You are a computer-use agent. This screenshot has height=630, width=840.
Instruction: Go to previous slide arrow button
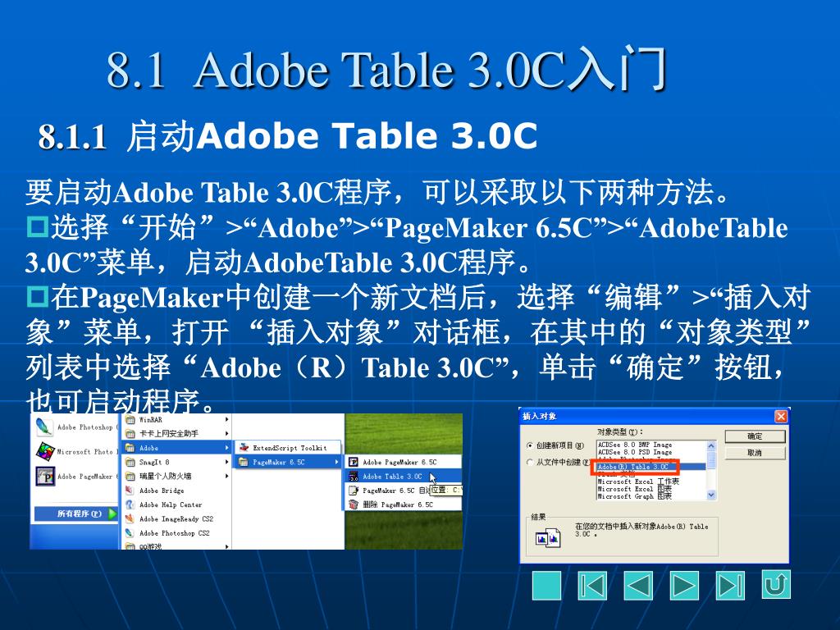coord(638,585)
